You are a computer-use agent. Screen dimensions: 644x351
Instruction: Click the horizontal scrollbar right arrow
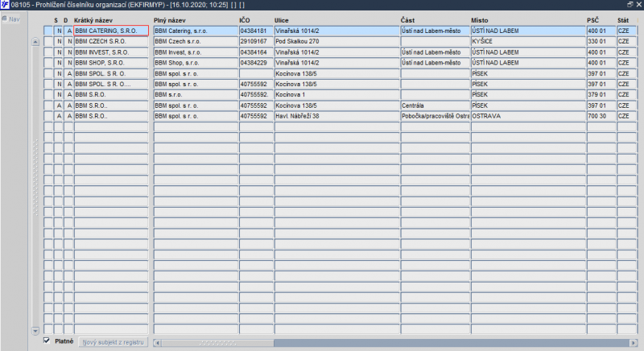(x=633, y=343)
